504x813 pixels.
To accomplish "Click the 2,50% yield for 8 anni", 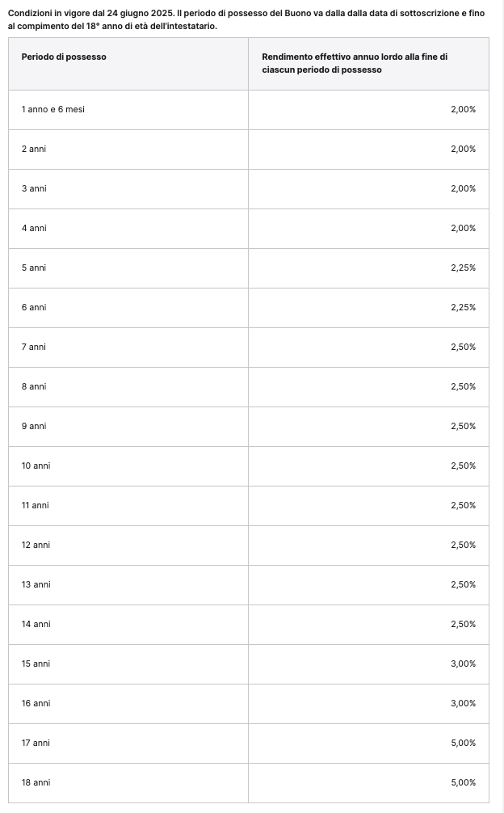I will click(x=463, y=386).
